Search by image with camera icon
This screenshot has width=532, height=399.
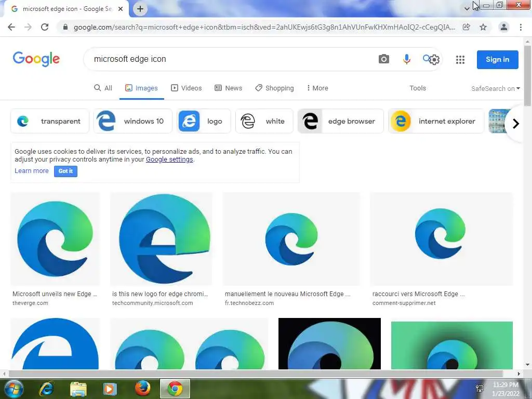384,59
